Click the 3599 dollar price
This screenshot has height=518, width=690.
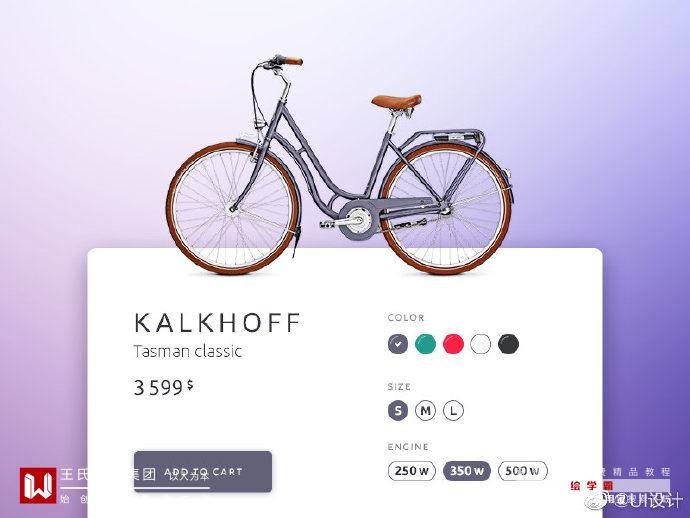tap(163, 387)
